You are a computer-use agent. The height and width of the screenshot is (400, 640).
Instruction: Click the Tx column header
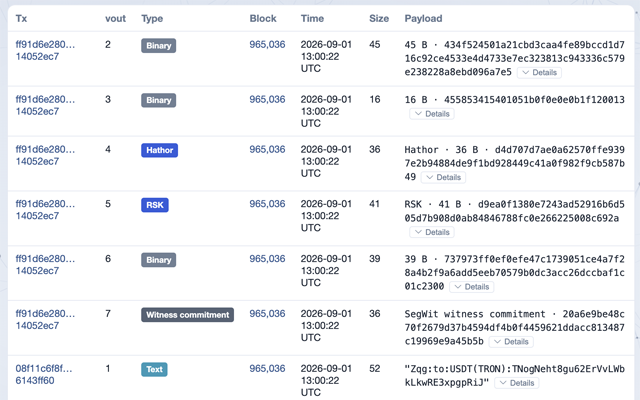click(21, 19)
